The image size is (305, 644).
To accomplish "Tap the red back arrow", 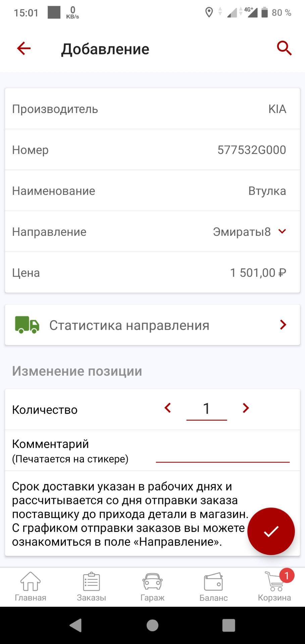I will coord(24,48).
